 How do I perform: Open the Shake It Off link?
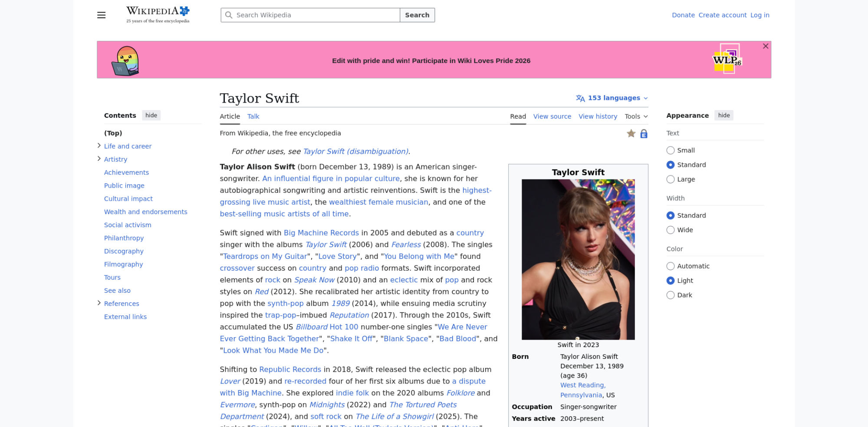coord(352,339)
